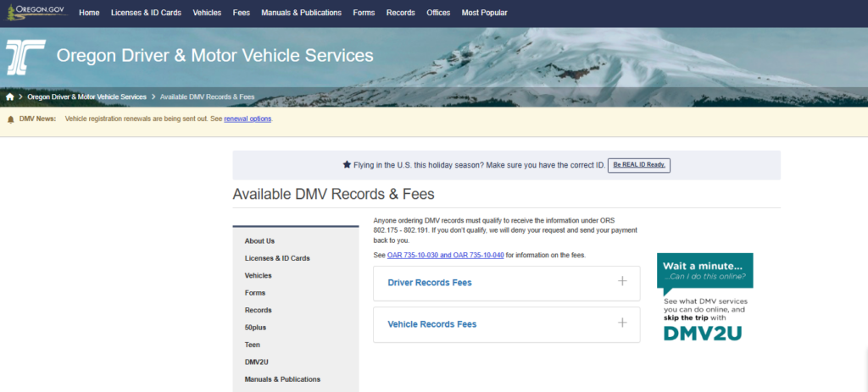Open the OAR 735-10-030 and OAR 735-10-040 link
Viewport: 868px width, 392px height.
[446, 256]
